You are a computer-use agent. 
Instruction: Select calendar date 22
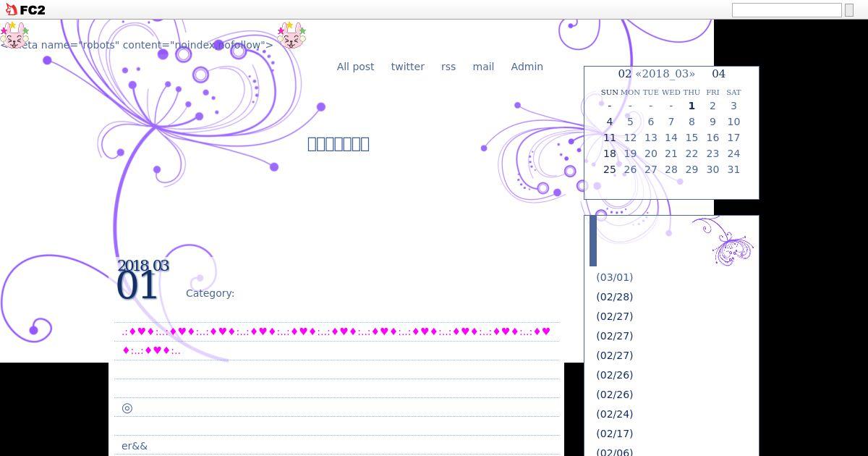pyautogui.click(x=692, y=153)
